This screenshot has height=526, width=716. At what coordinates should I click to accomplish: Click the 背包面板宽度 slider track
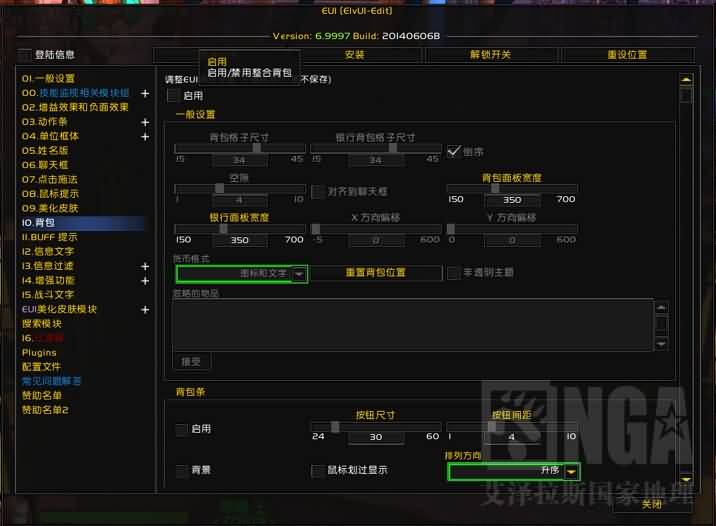tap(512, 189)
